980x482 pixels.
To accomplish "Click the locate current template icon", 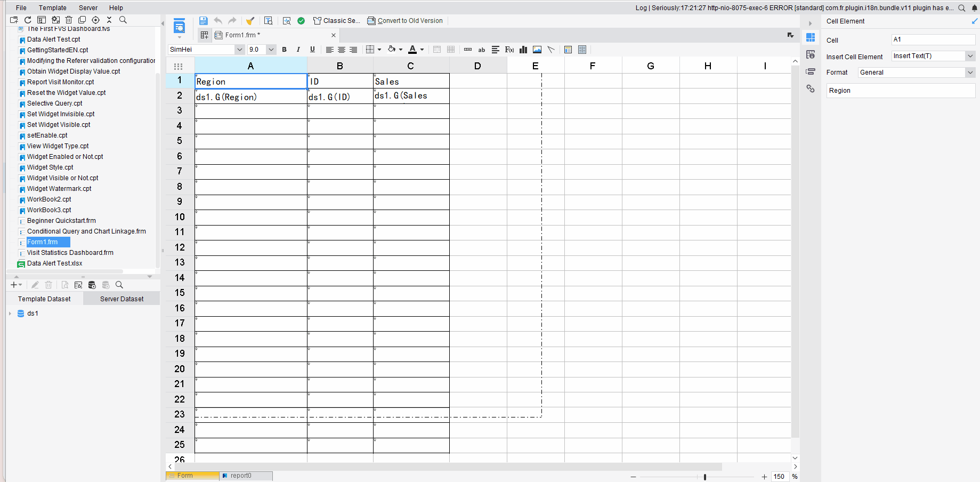I will coord(96,20).
